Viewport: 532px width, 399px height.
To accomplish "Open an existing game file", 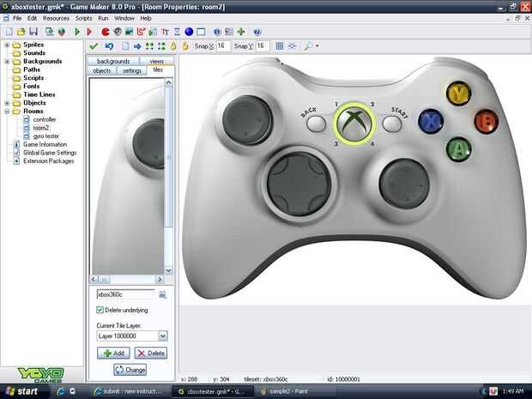I will click(21, 32).
